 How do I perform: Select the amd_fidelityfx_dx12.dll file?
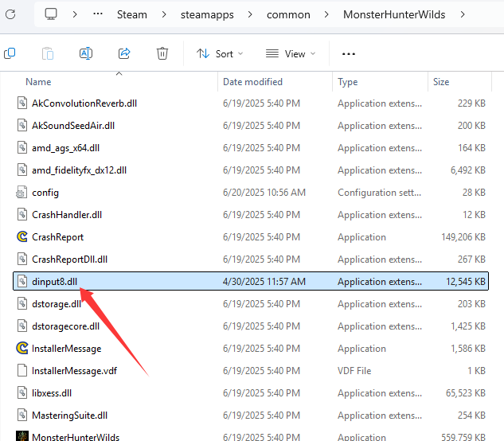click(79, 170)
